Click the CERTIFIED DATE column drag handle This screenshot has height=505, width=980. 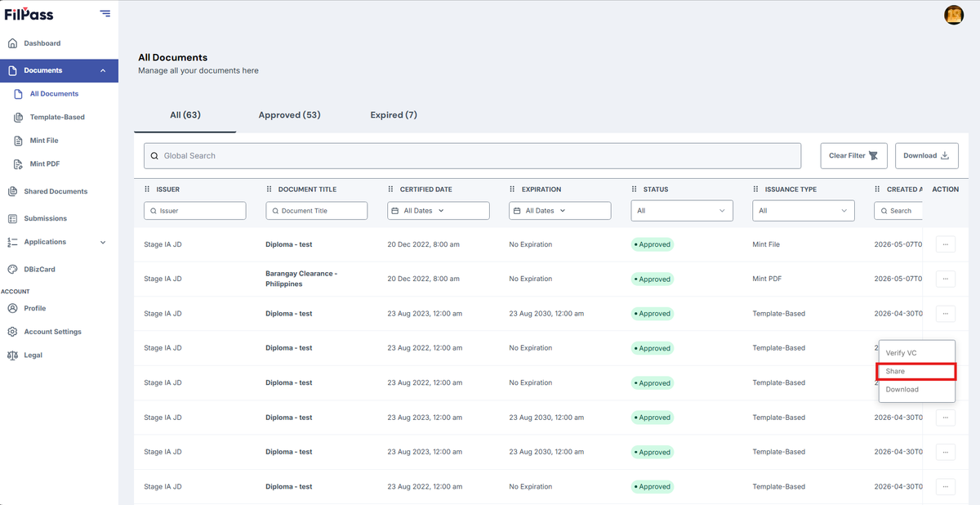coord(391,189)
